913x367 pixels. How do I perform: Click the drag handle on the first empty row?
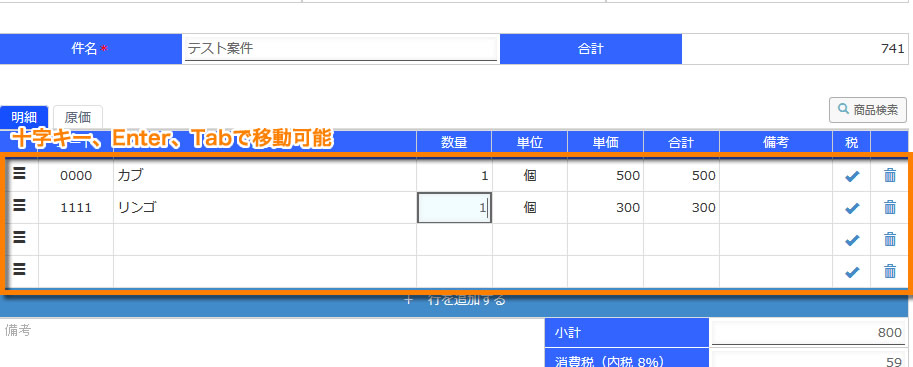19,237
